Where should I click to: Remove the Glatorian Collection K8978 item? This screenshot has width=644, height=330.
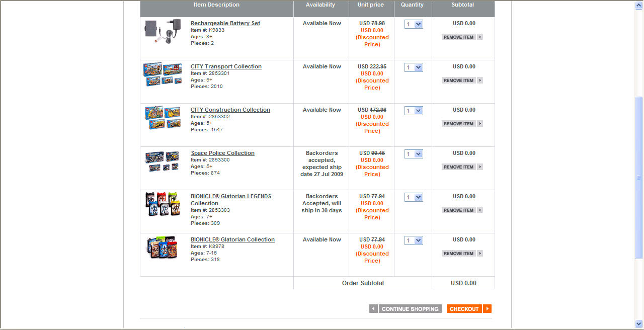click(x=462, y=254)
